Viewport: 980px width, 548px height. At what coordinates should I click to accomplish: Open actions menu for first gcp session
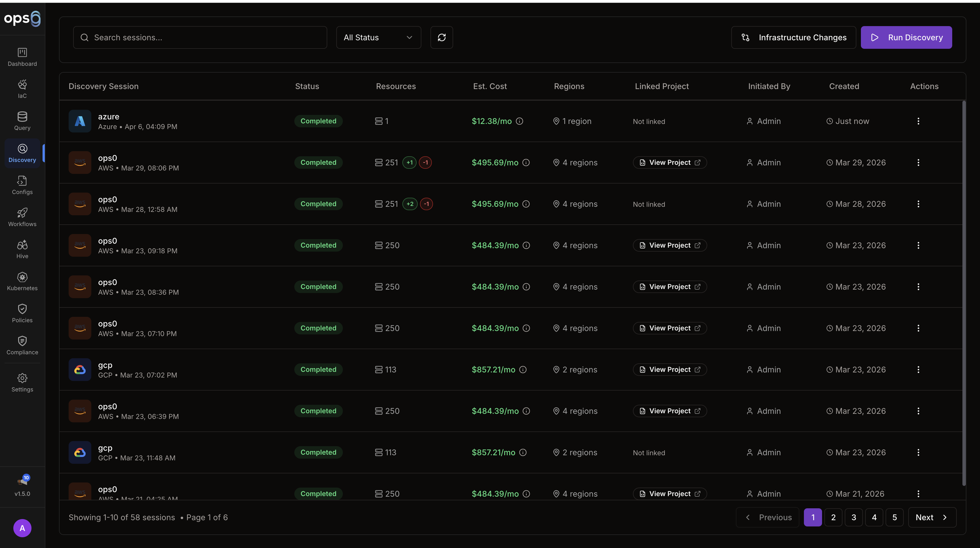(x=918, y=370)
